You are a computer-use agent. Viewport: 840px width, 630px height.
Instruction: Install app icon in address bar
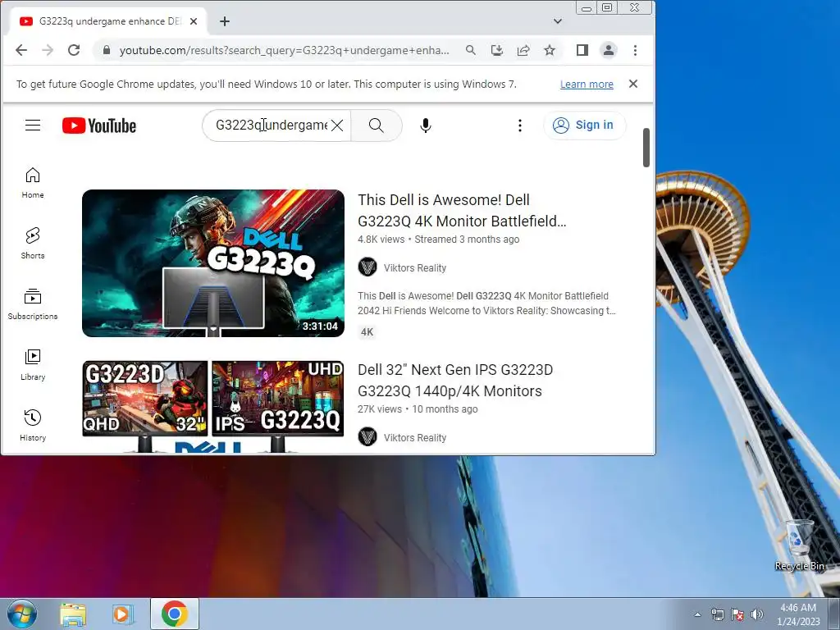[496, 50]
